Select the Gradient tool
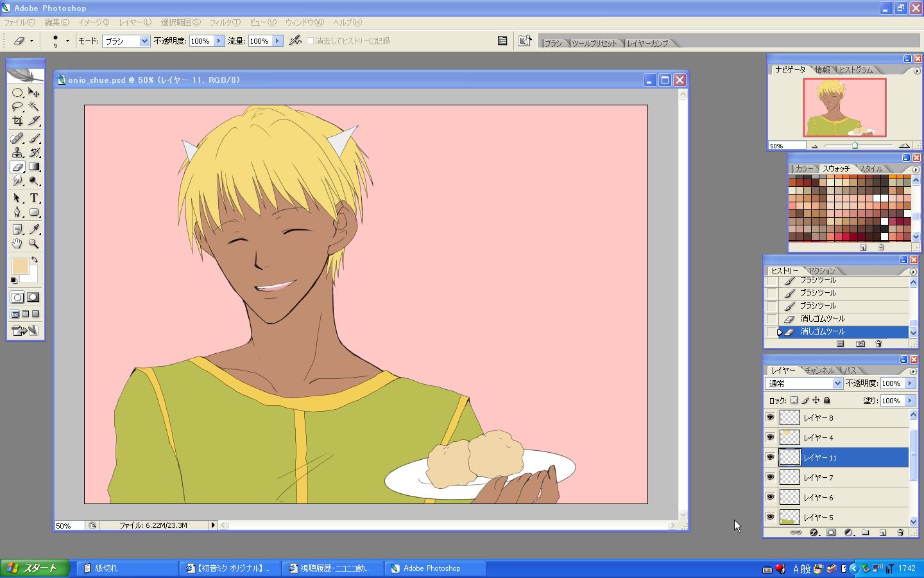 (34, 167)
